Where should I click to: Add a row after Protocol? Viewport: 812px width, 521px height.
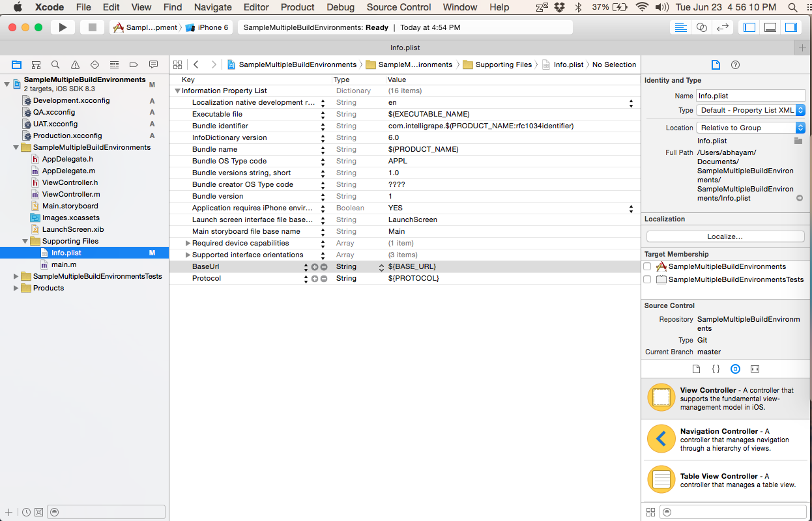(x=315, y=279)
